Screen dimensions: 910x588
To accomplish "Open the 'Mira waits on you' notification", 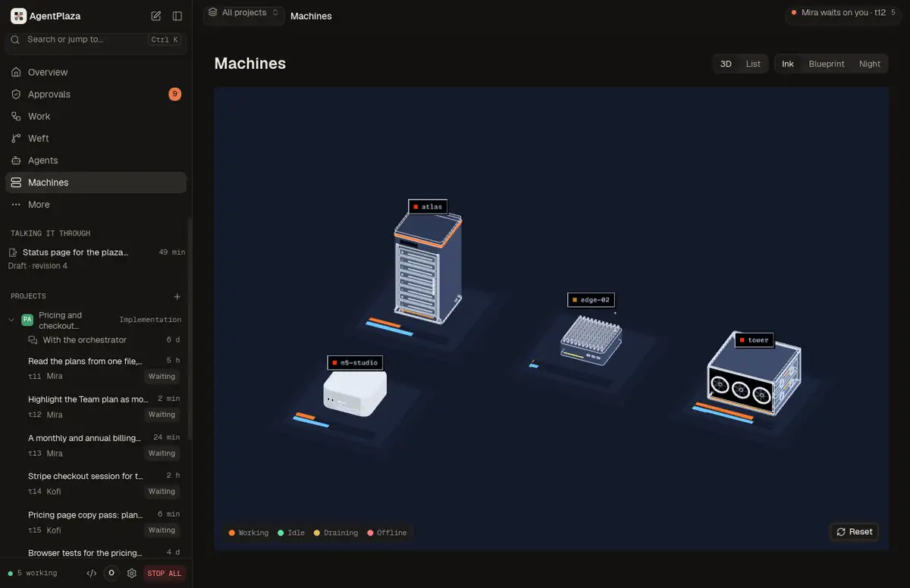I will click(845, 13).
